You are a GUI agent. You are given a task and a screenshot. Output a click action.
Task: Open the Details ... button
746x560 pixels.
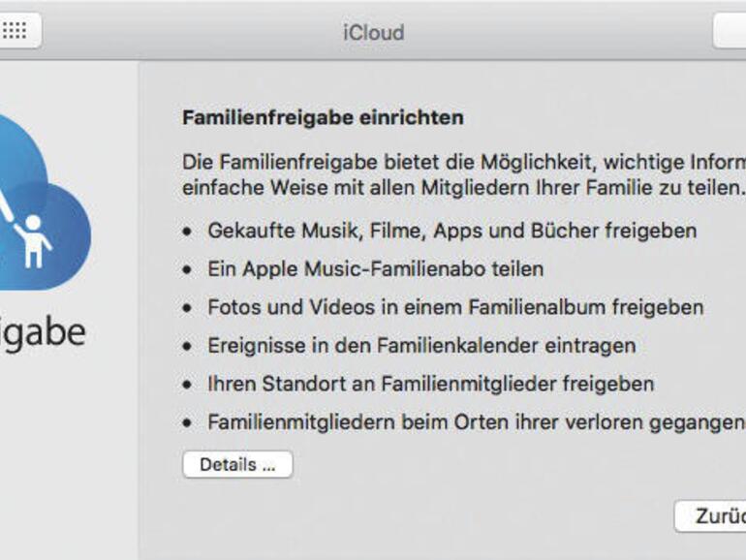point(237,465)
